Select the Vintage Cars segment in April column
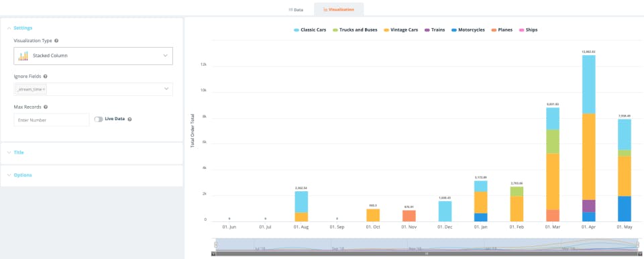The height and width of the screenshot is (259, 644). pos(588,156)
